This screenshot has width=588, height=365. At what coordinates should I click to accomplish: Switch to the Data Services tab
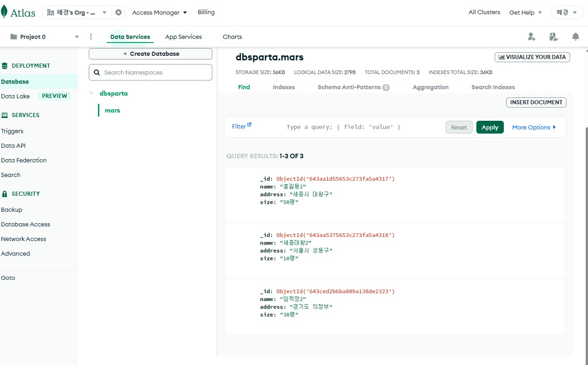tap(130, 37)
